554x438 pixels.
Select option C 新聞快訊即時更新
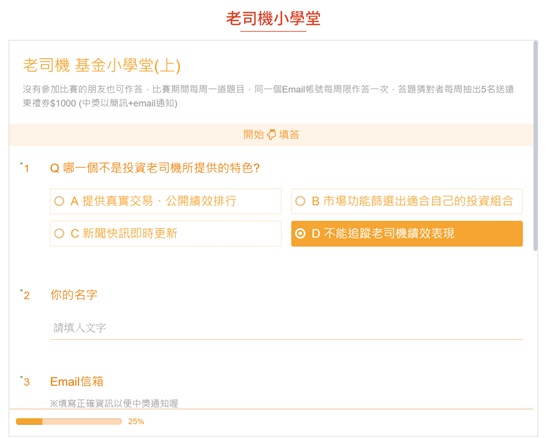point(166,233)
